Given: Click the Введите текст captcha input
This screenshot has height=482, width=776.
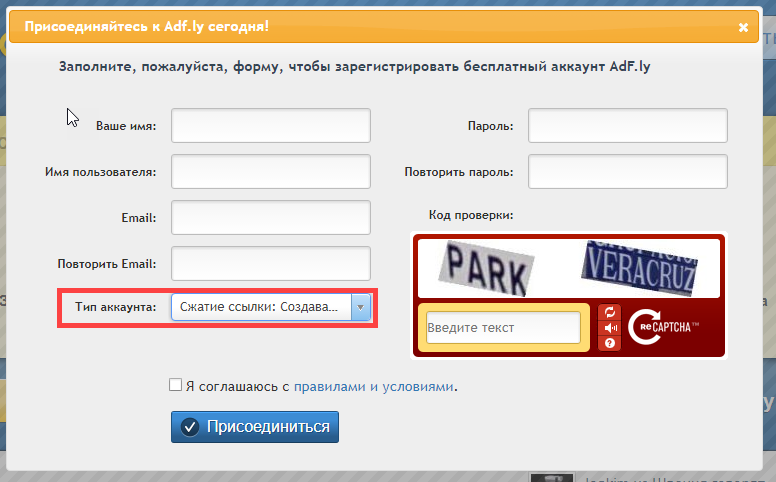Looking at the screenshot, I should 503,328.
